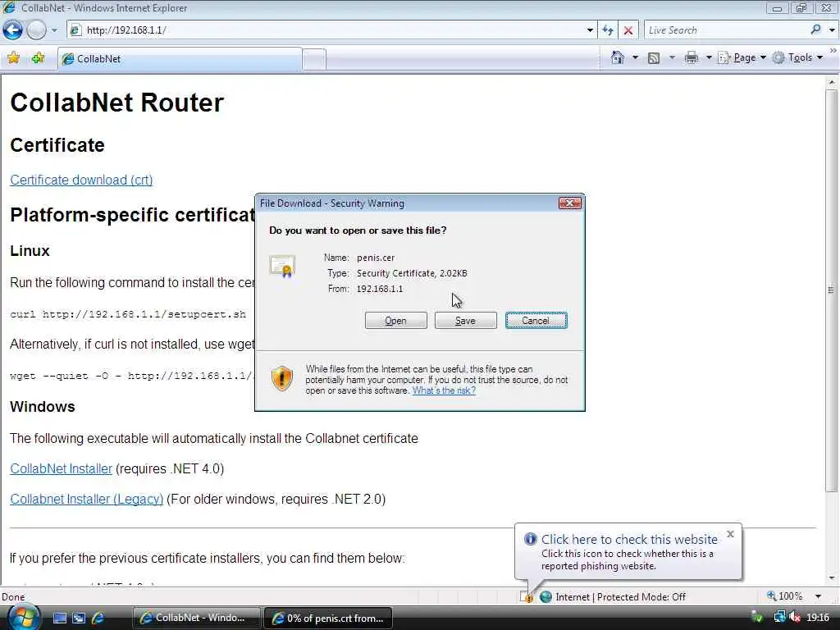Click the Forward navigation arrow

(x=36, y=30)
